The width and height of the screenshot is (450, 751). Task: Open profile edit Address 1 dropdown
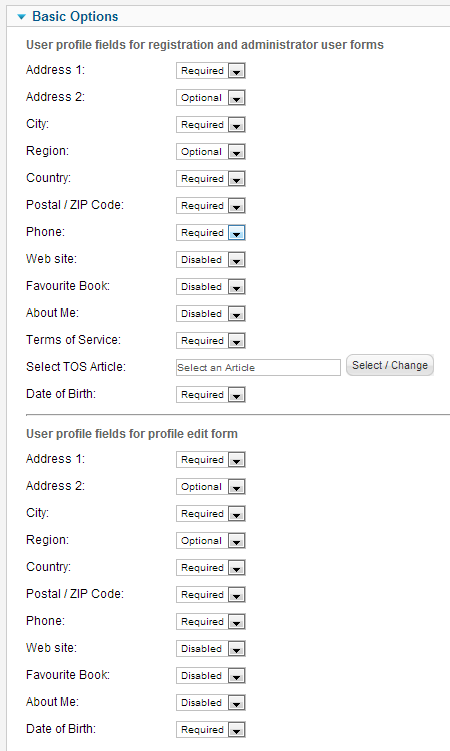pyautogui.click(x=211, y=460)
